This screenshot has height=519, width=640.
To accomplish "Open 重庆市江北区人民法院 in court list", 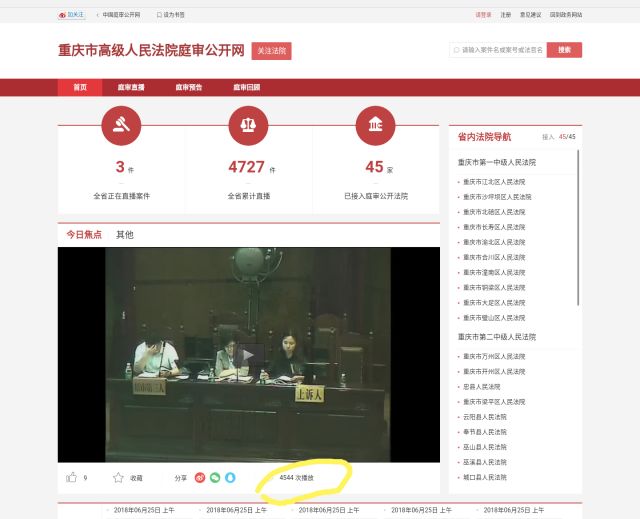I will 494,182.
